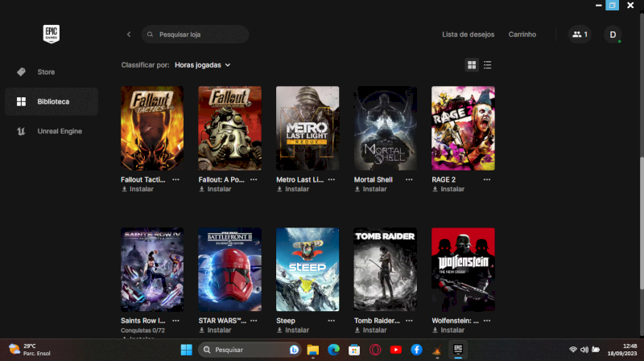Open options menu for Mortal Shell
Screen dimensions: 644x361
coord(409,179)
